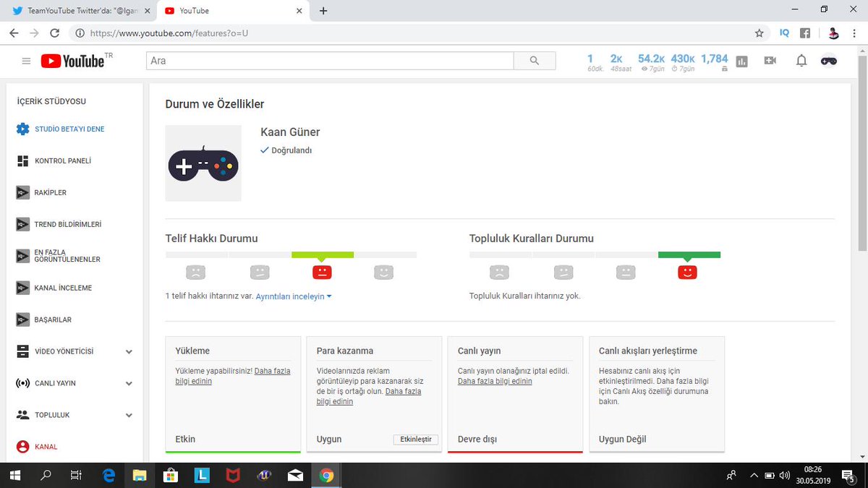This screenshot has height=488, width=868.
Task: Go to Başarılar in the sidebar
Action: tap(53, 320)
